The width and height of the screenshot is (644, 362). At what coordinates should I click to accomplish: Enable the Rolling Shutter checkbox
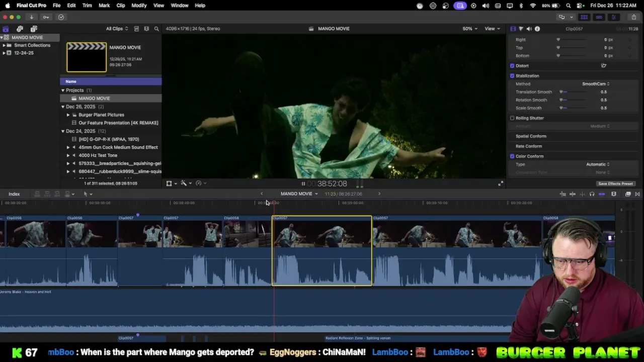pyautogui.click(x=512, y=118)
